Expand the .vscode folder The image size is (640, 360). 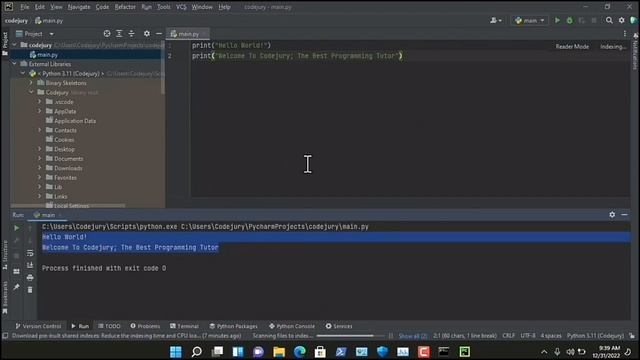point(40,102)
